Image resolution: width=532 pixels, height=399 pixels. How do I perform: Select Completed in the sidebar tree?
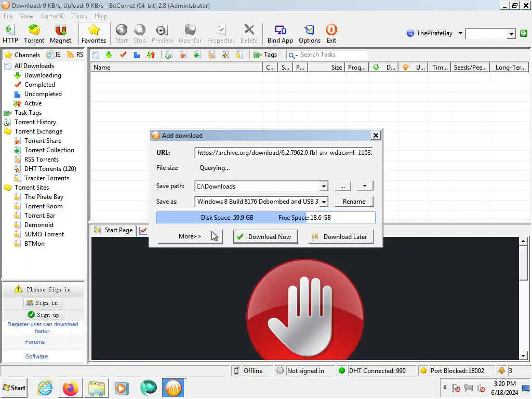point(39,85)
